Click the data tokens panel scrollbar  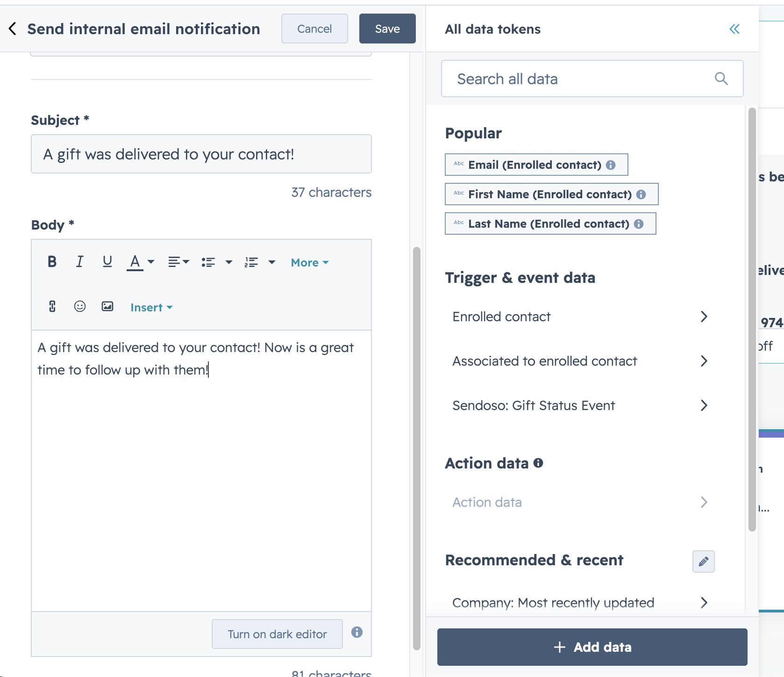[752, 320]
